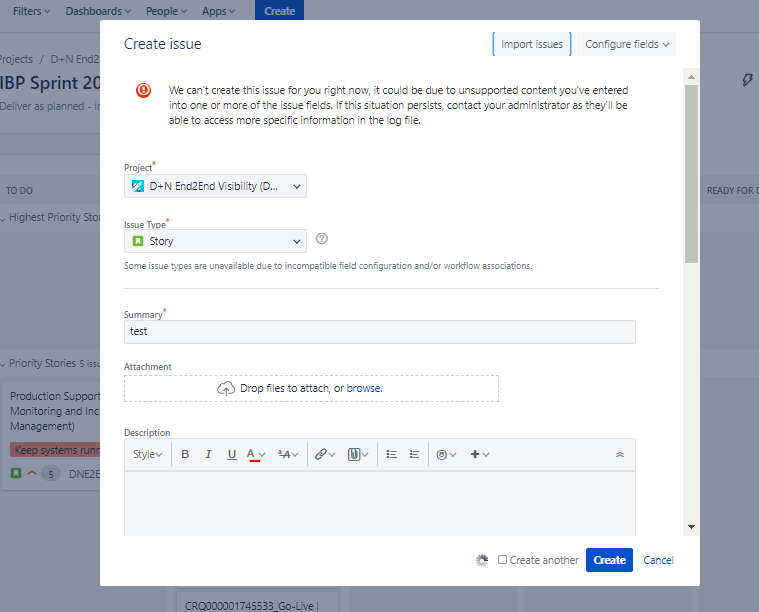759x612 pixels.
Task: Click the scroll up arrow
Action: click(x=691, y=77)
